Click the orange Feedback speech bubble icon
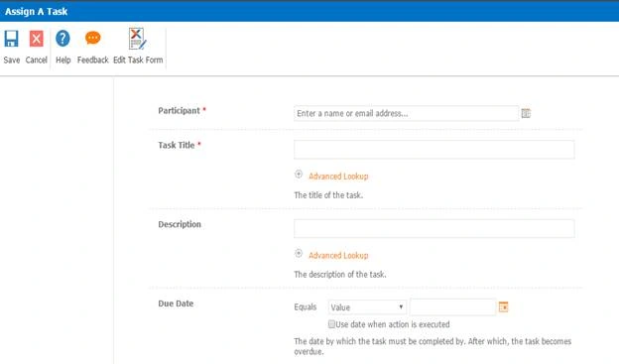The height and width of the screenshot is (364, 619). (93, 38)
